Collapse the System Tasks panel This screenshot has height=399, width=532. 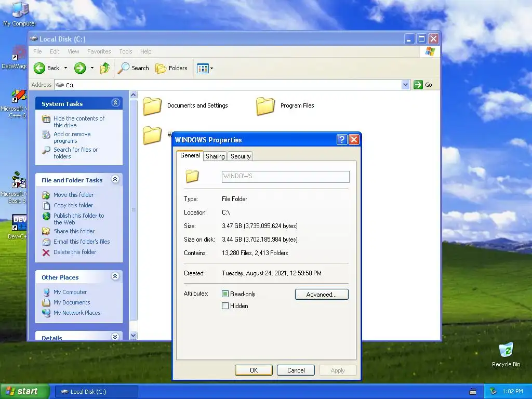tap(115, 103)
